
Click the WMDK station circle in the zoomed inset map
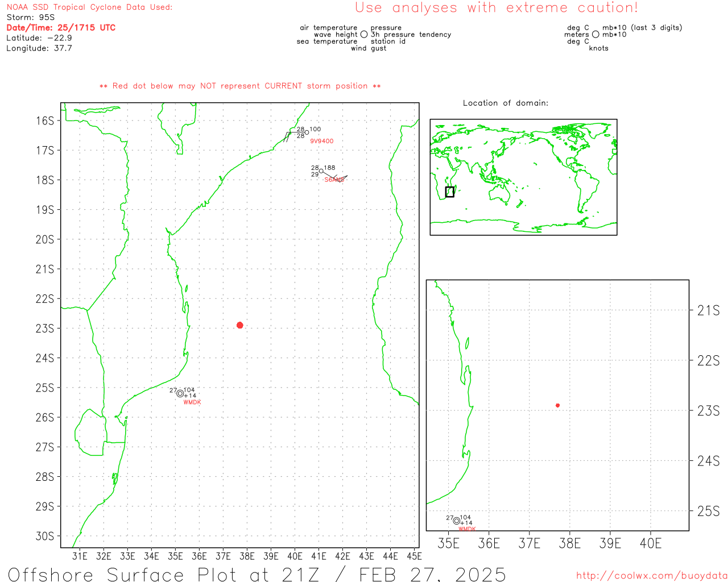[x=456, y=521]
